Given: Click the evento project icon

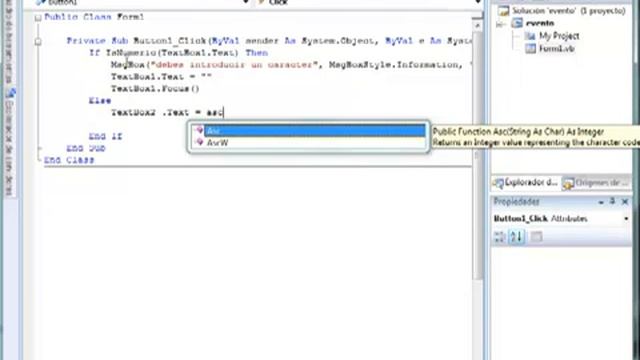Looking at the screenshot, I should 517,23.
